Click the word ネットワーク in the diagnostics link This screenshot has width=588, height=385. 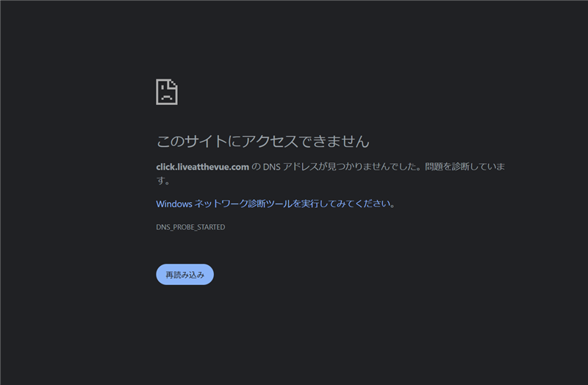pyautogui.click(x=220, y=204)
